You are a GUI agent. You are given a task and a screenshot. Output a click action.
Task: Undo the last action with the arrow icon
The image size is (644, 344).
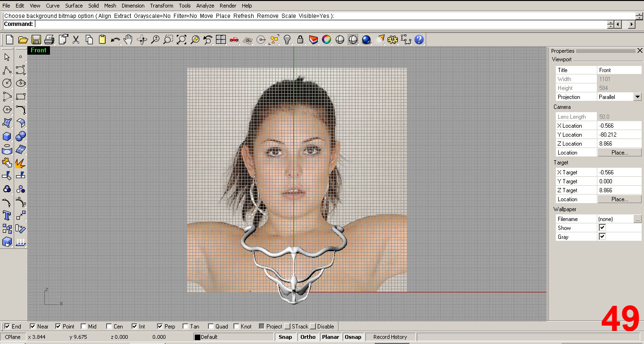(115, 40)
